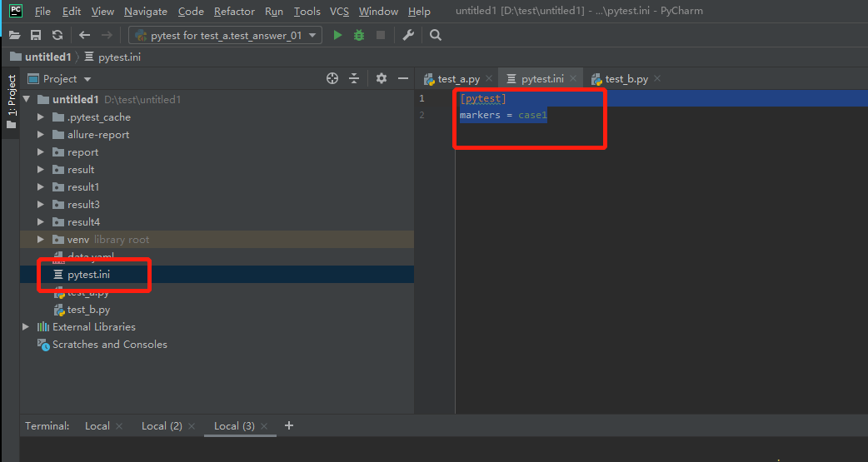Close the Local (2) terminal tab
Screen dimensions: 868x462
[192, 426]
